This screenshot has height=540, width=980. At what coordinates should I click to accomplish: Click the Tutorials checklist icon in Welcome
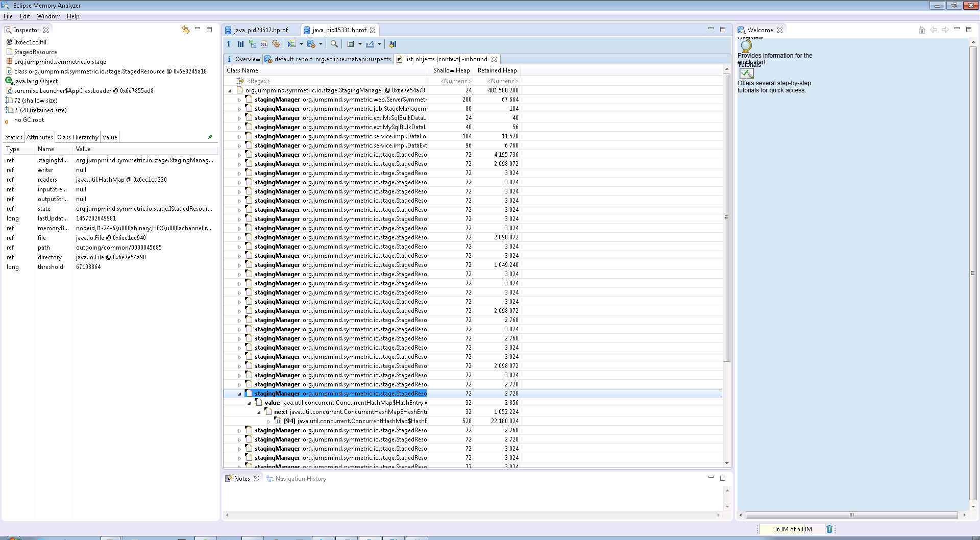[746, 73]
